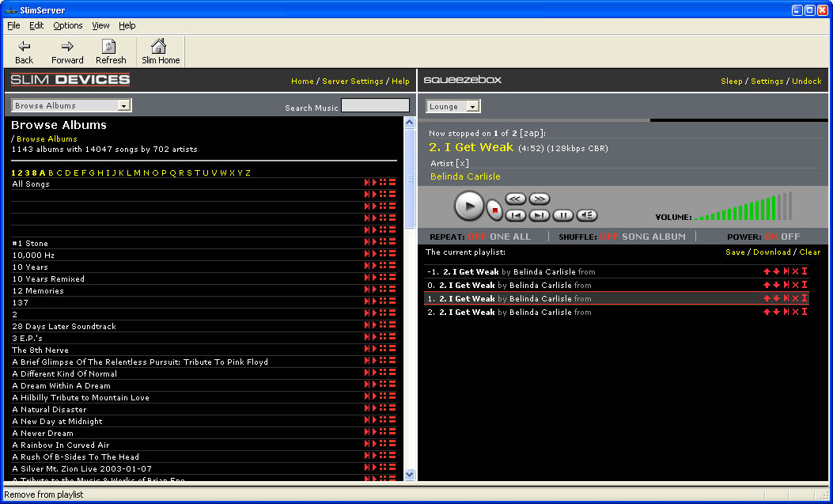The image size is (833, 504).
Task: Set Repeat mode to ONE
Action: pos(499,237)
